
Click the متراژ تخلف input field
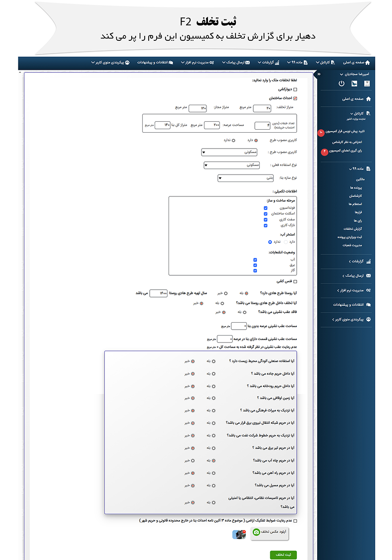pyautogui.click(x=262, y=108)
